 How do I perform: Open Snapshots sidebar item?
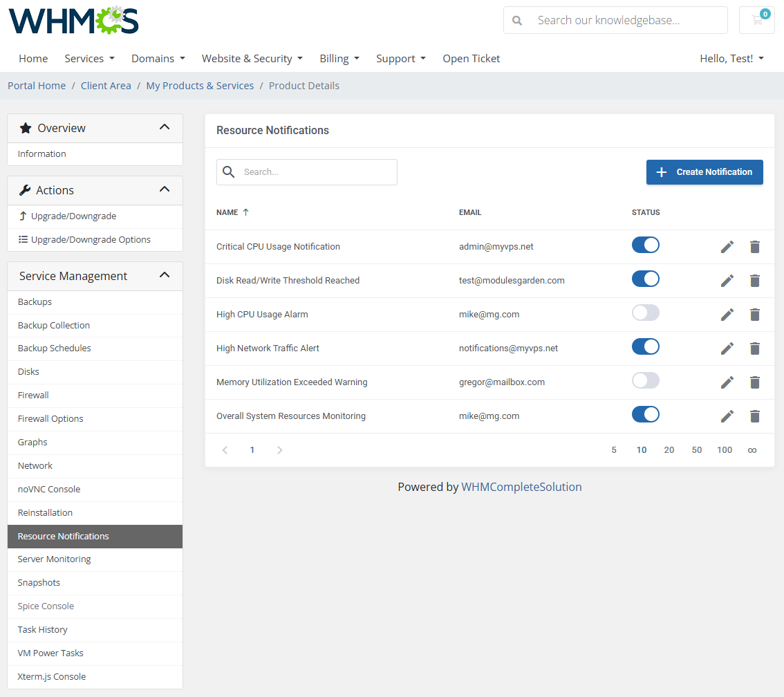point(95,583)
